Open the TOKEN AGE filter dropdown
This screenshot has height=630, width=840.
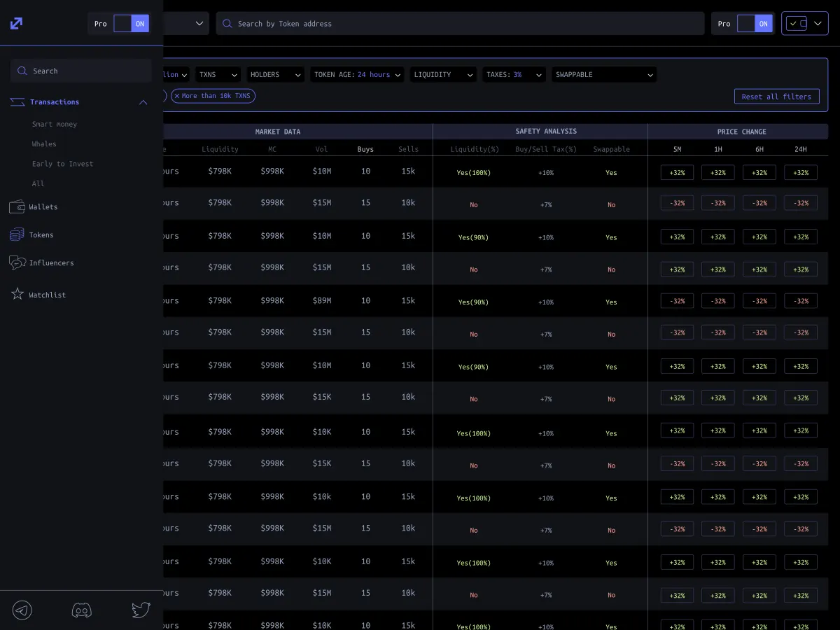357,74
